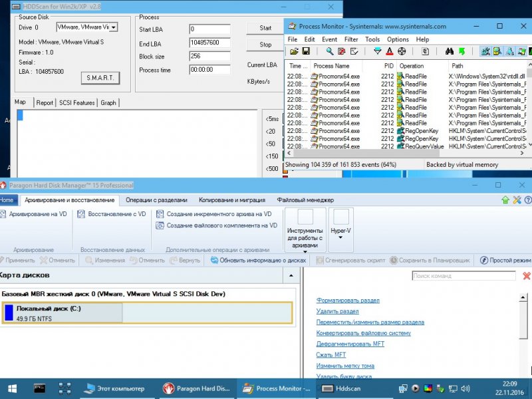
Task: Close the Paragon command search panel red X
Action: click(x=527, y=276)
